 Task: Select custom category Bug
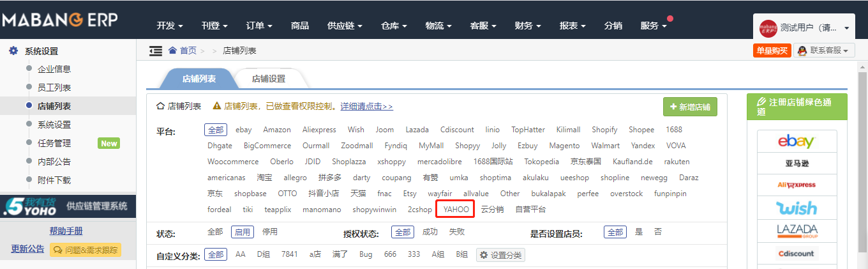coord(366,254)
